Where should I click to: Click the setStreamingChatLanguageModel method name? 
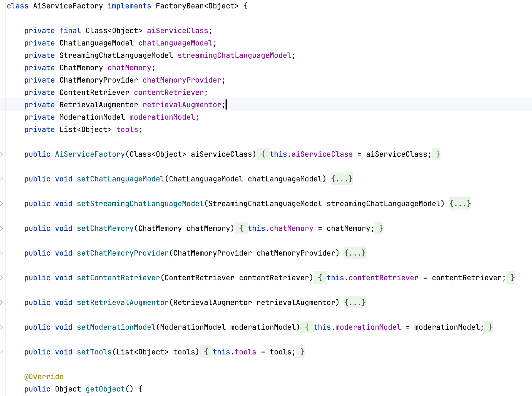(x=140, y=204)
